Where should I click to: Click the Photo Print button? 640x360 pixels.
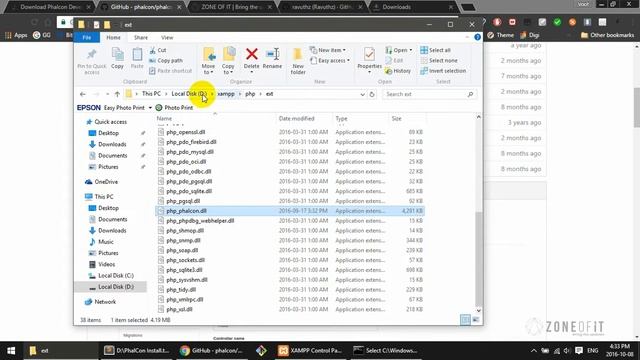click(174, 108)
